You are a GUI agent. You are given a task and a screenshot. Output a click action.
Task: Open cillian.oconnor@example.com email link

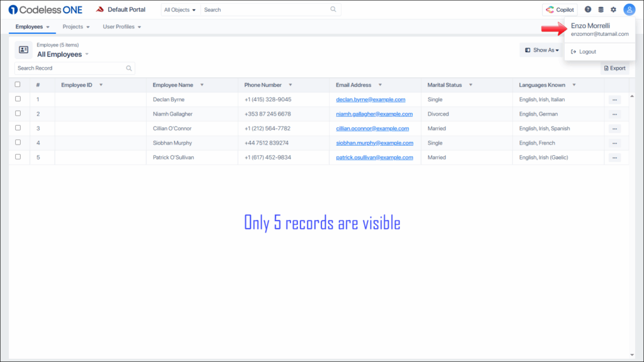(x=372, y=128)
